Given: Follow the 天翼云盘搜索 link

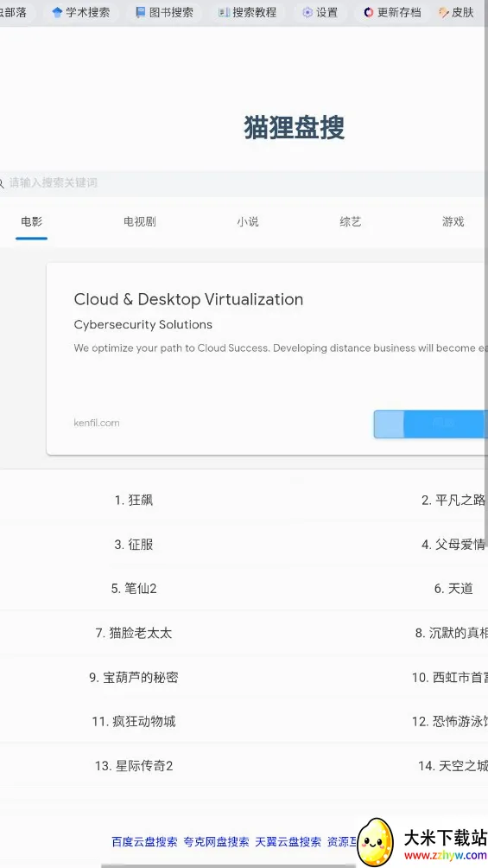Looking at the screenshot, I should click(x=288, y=842).
